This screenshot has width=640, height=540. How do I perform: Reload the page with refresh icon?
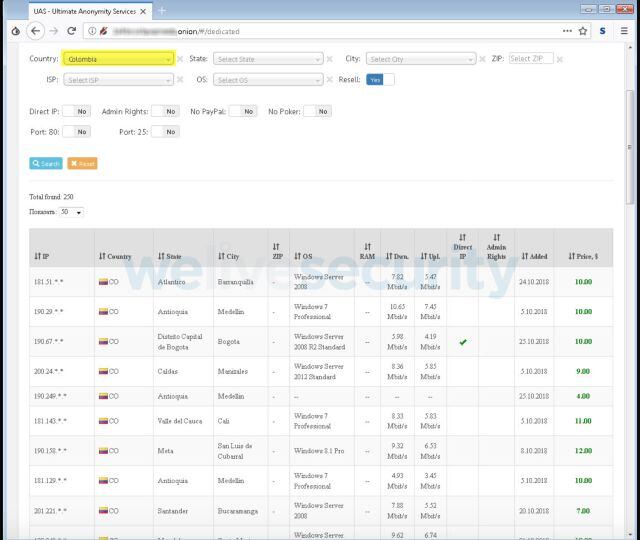pos(71,31)
